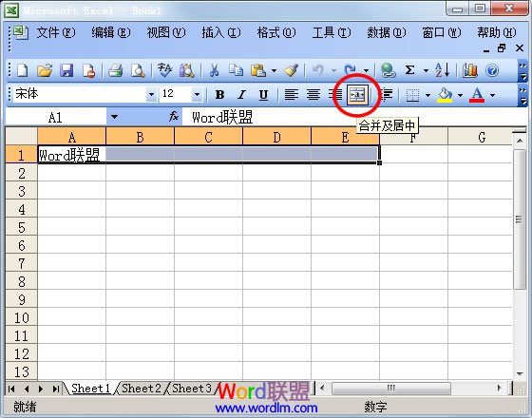Open Print Preview magnifier icon
Screen dimensions: 532x418
click(138, 70)
